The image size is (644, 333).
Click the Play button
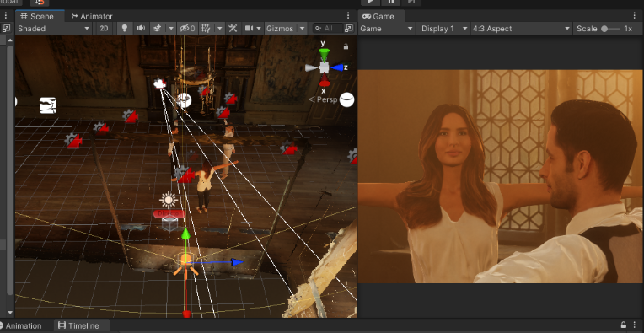click(x=370, y=2)
